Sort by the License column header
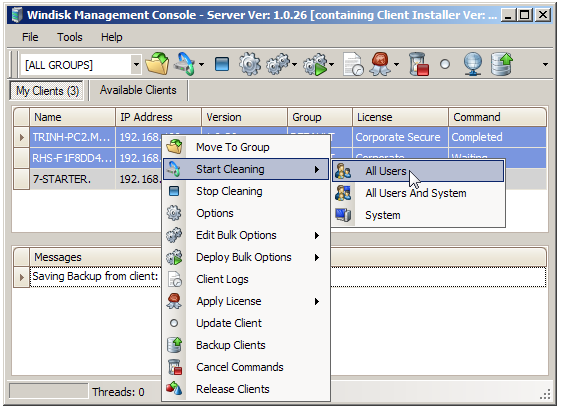The height and width of the screenshot is (410, 561). 401,117
